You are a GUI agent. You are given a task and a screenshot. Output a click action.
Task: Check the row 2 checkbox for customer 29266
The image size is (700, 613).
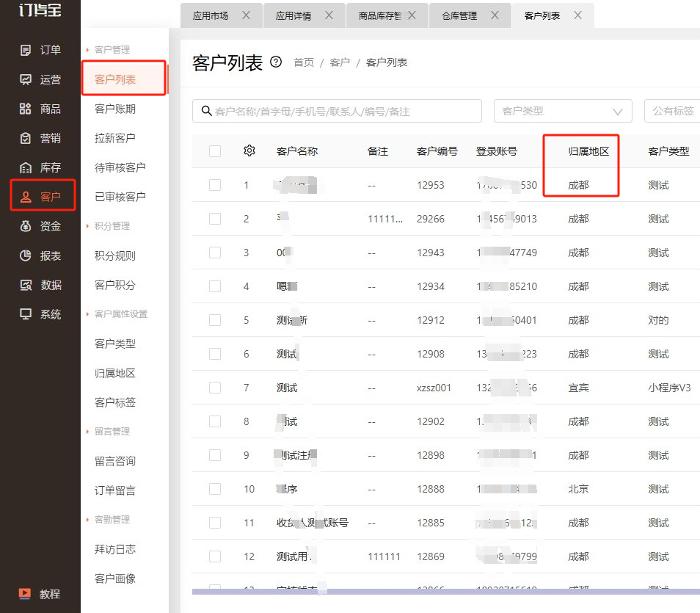pyautogui.click(x=215, y=219)
